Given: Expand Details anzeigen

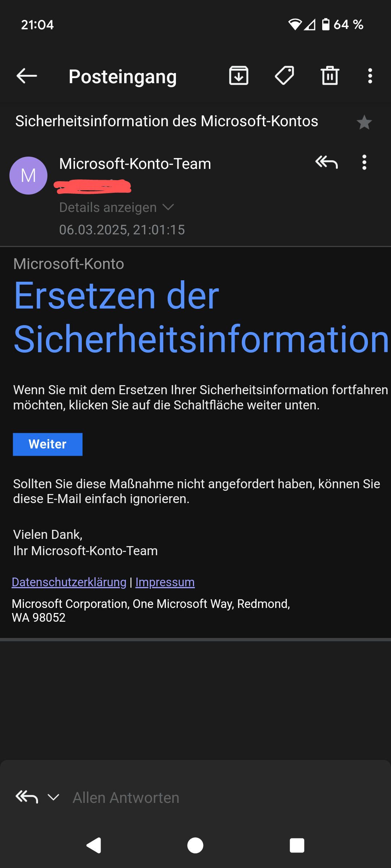Looking at the screenshot, I should click(117, 208).
